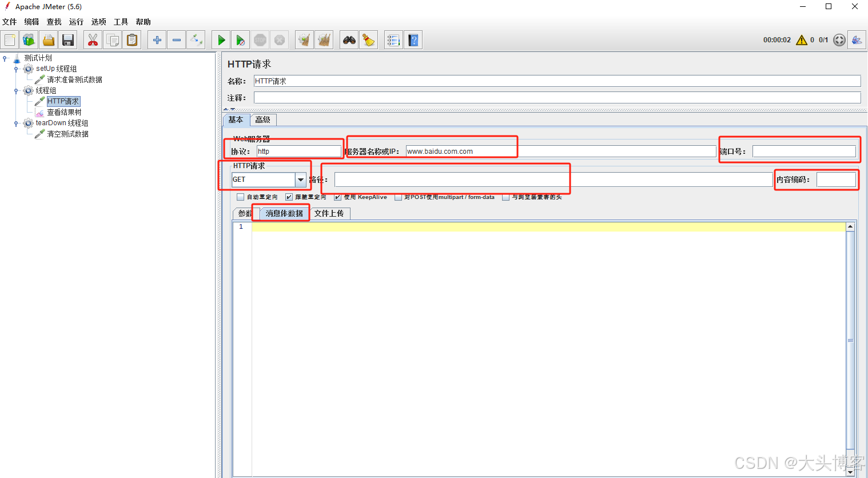This screenshot has width=868, height=478.
Task: Click the 内容编码 input field
Action: 836,180
